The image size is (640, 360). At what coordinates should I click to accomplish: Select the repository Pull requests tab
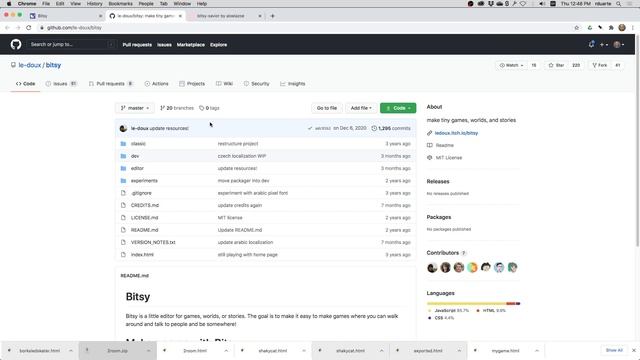(x=111, y=84)
